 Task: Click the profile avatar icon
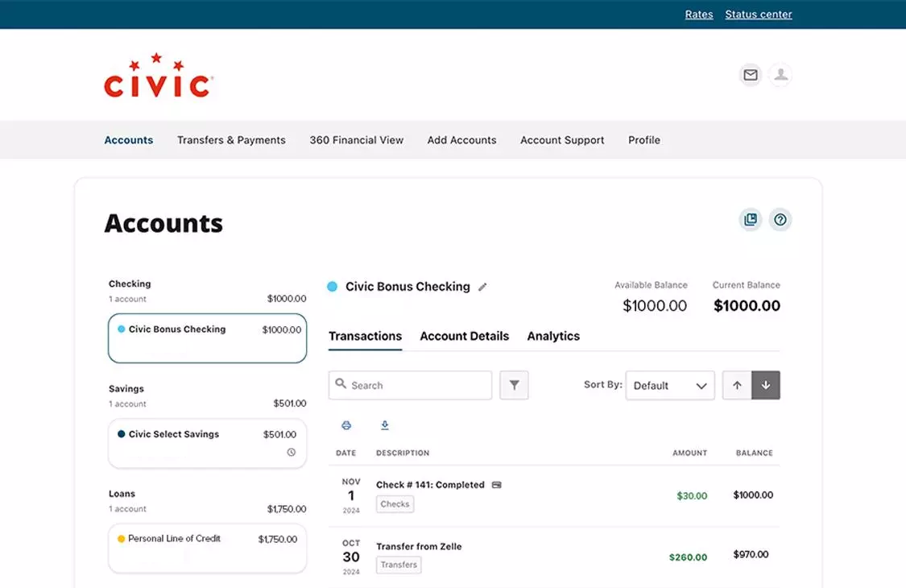pyautogui.click(x=780, y=74)
